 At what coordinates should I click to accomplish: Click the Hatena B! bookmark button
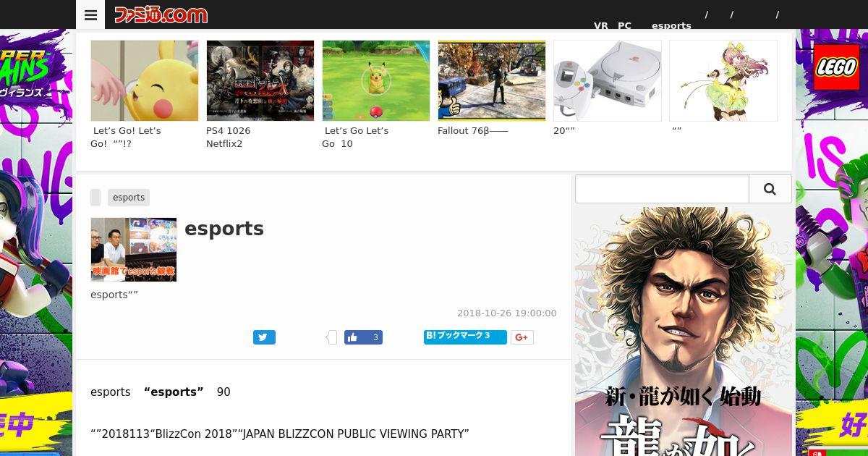click(x=465, y=337)
